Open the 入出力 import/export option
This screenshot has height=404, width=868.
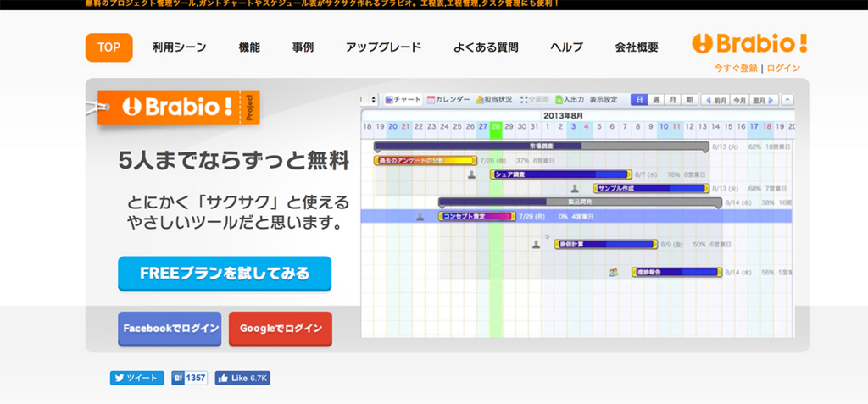pos(570,100)
